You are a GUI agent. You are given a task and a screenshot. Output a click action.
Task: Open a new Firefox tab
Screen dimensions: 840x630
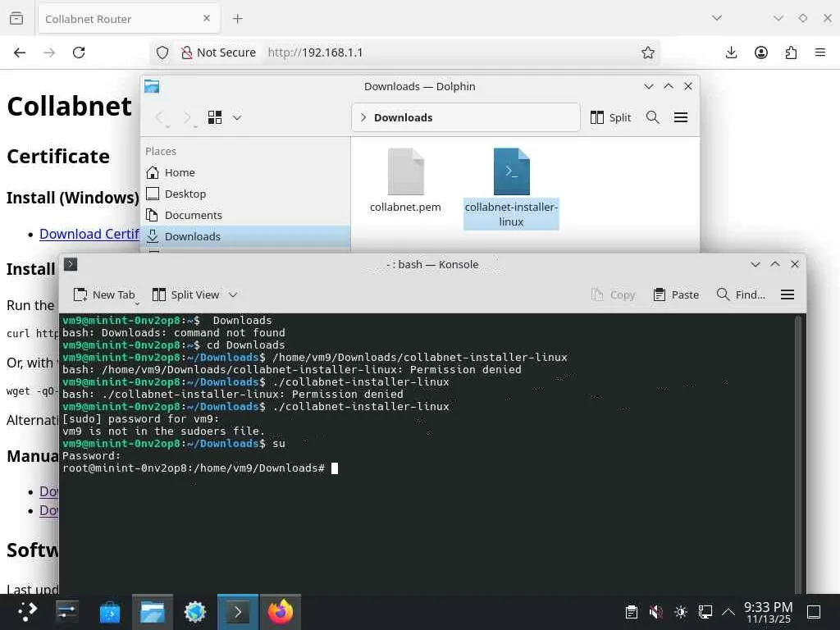237,19
